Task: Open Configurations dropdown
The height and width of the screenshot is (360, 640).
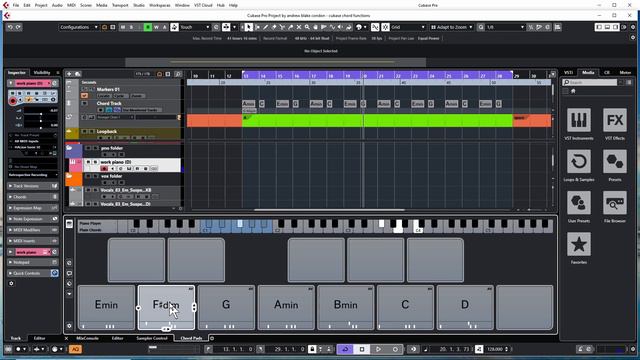Action: point(79,27)
